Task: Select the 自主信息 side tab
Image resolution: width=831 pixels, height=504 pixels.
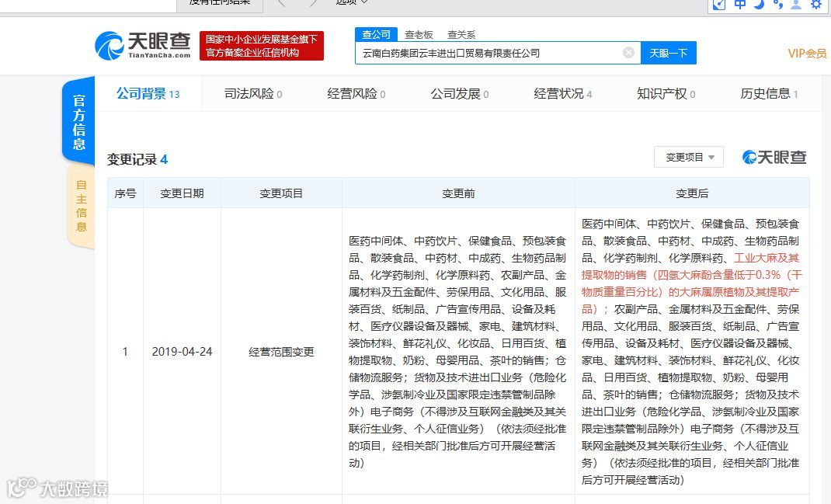Action: coord(81,206)
